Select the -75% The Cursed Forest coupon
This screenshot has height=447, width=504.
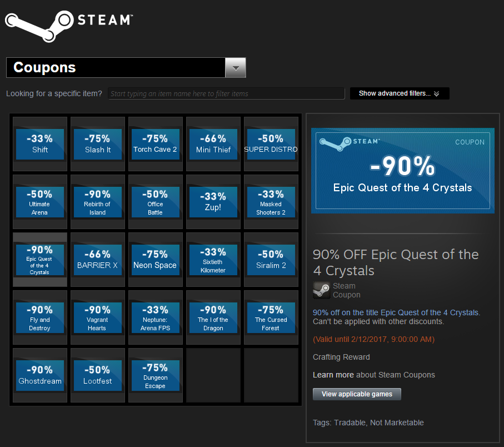pyautogui.click(x=271, y=317)
